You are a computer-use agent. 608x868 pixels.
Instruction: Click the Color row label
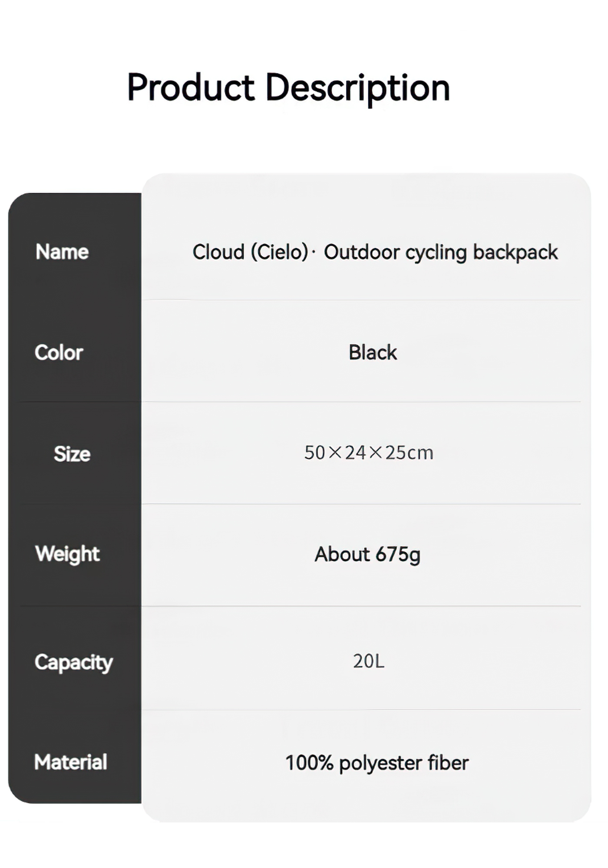tap(59, 352)
